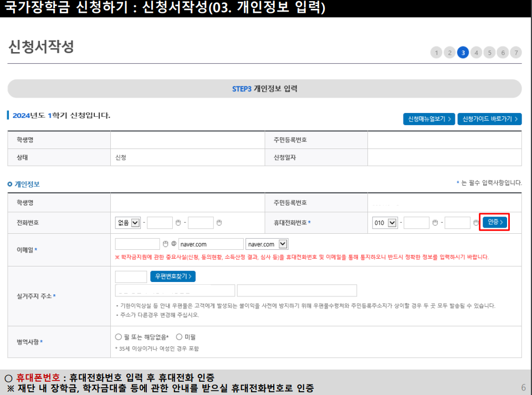Click the last mobile number input box
The height and width of the screenshot is (395, 532).
tap(457, 222)
